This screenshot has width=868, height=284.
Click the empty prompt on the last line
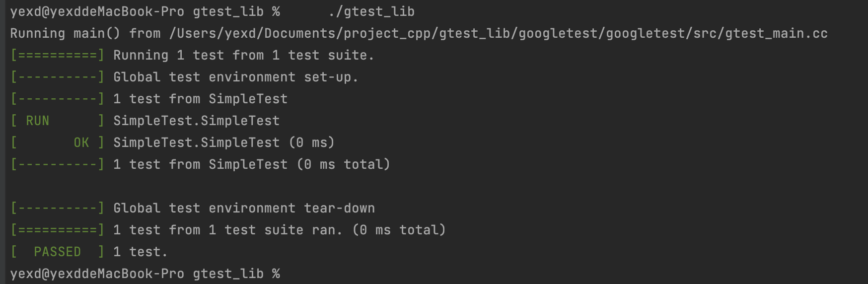(x=145, y=274)
